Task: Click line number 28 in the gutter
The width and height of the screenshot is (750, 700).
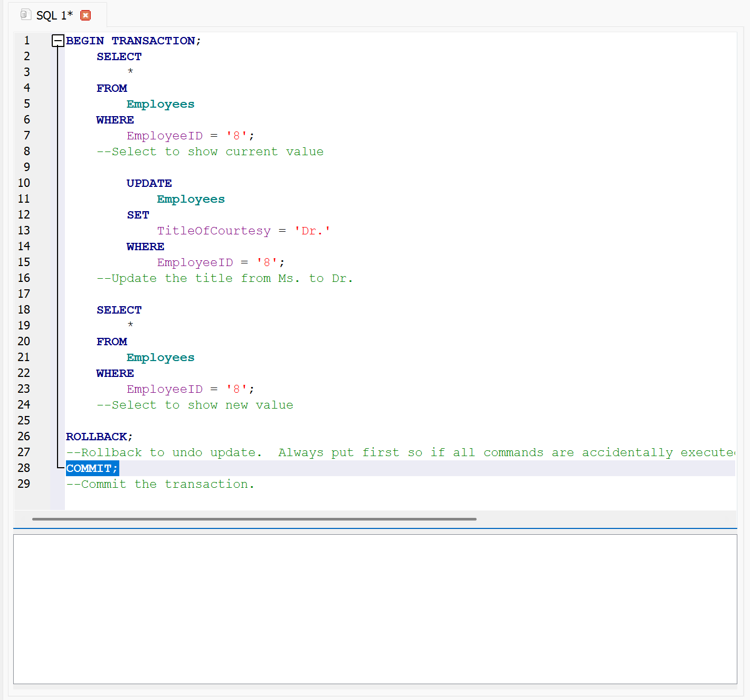Action: coord(24,468)
